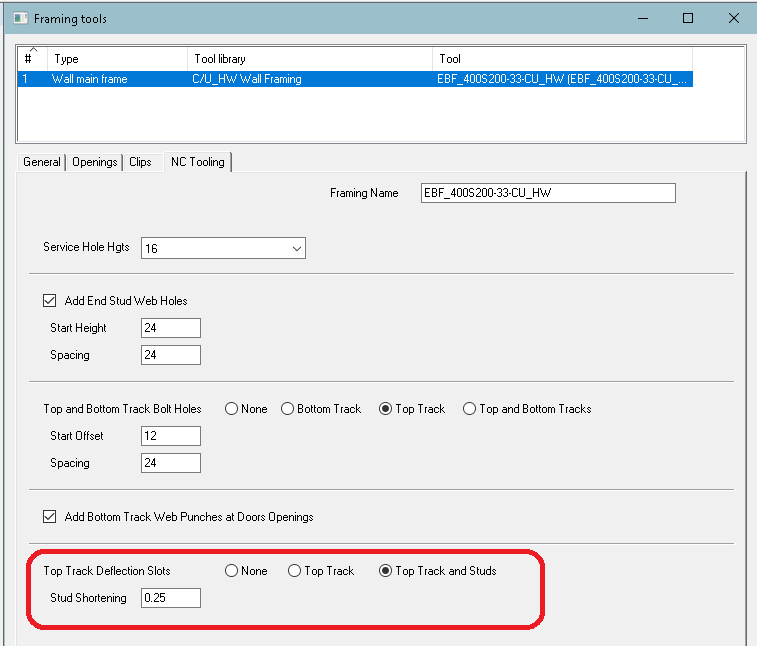
Task: Click the Stud Shortening input field
Action: (171, 598)
